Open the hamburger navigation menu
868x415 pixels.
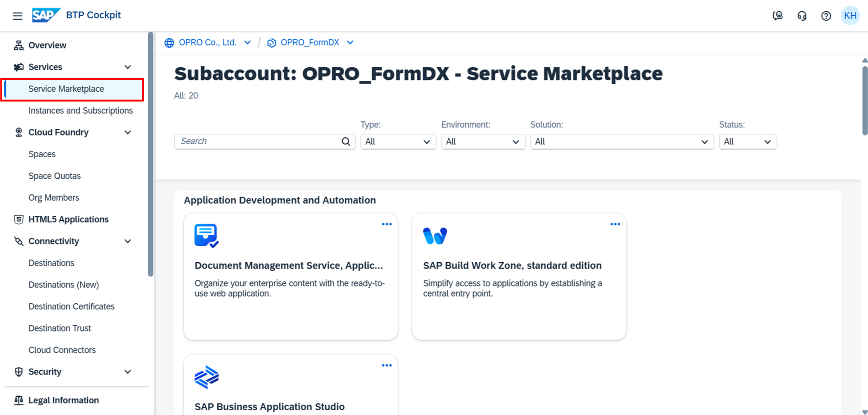pyautogui.click(x=18, y=16)
